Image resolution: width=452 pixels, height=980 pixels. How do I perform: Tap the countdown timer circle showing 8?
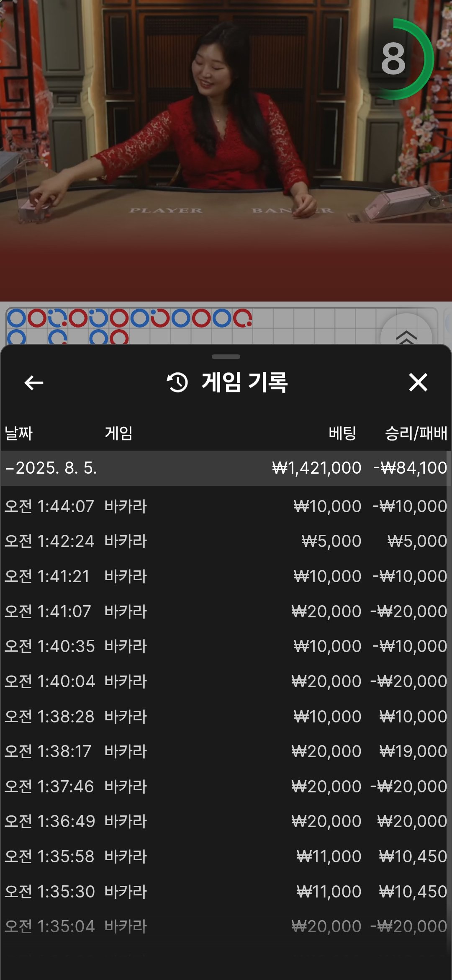click(393, 59)
